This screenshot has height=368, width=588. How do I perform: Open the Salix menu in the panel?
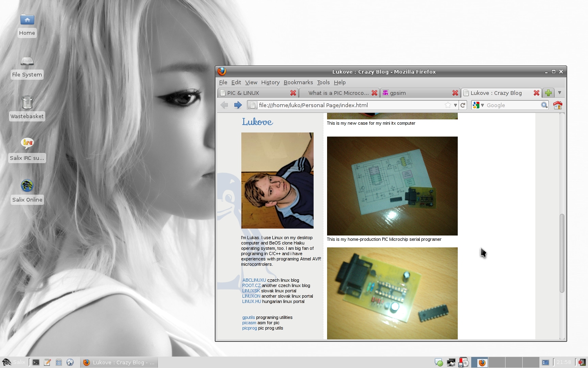[x=14, y=362]
